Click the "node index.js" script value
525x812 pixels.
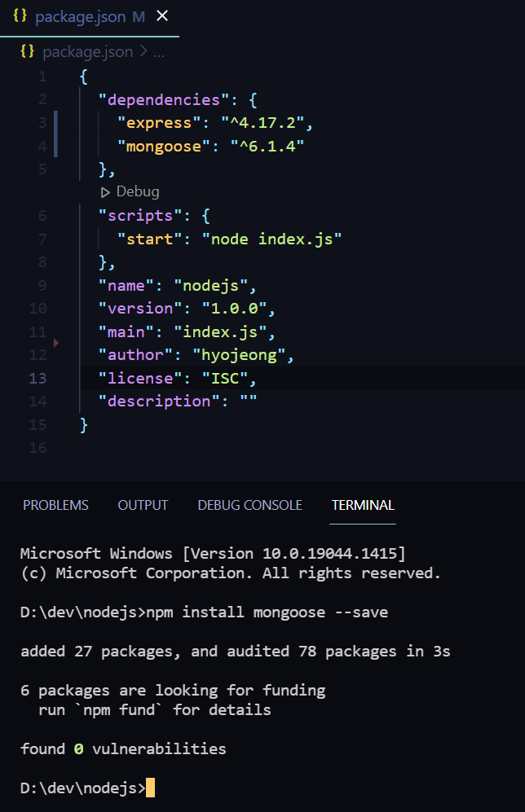pyautogui.click(x=272, y=239)
